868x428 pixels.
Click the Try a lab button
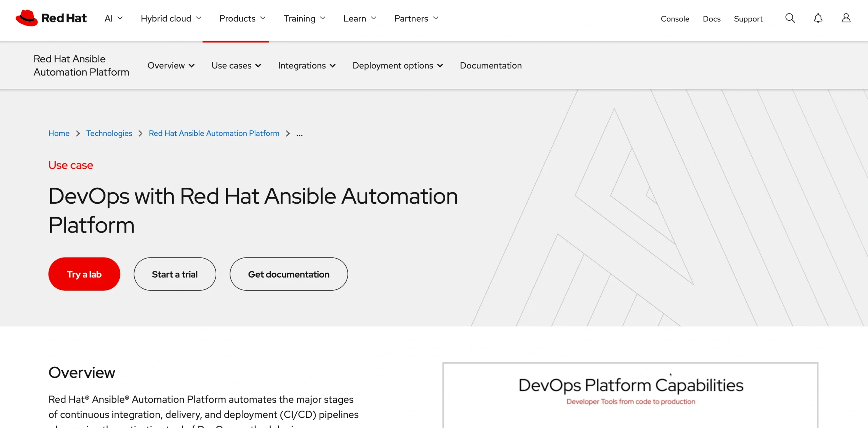tap(84, 274)
